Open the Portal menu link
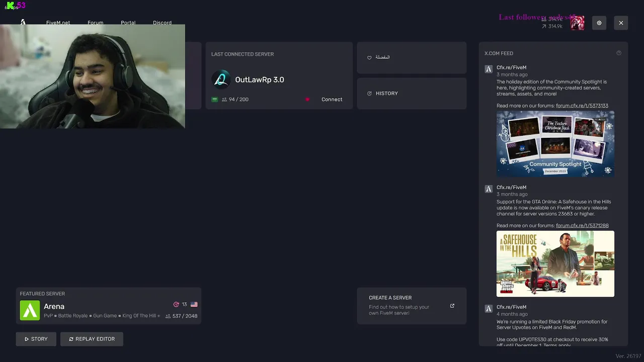The height and width of the screenshot is (362, 644). pos(128,23)
